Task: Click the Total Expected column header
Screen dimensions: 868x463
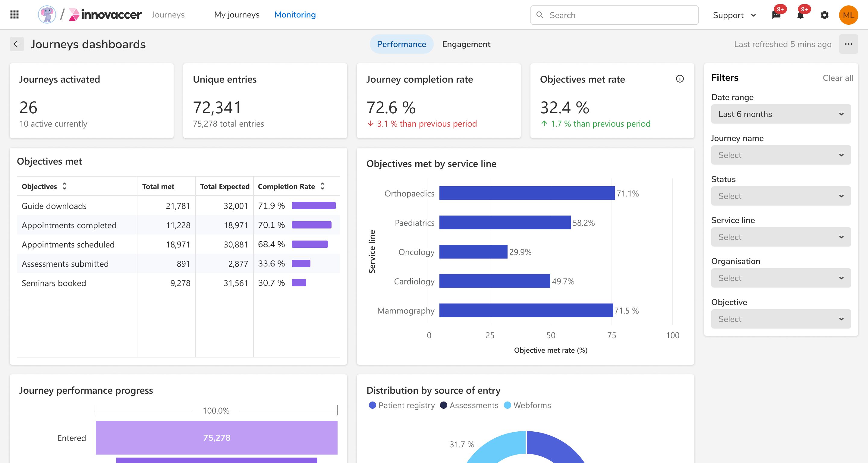Action: [225, 186]
